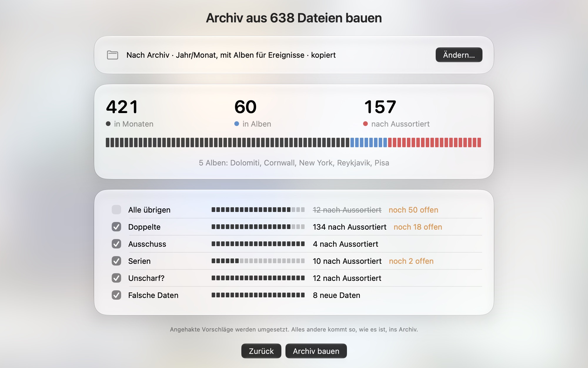Click the 60 in Alben count
588x368 pixels.
click(x=245, y=107)
